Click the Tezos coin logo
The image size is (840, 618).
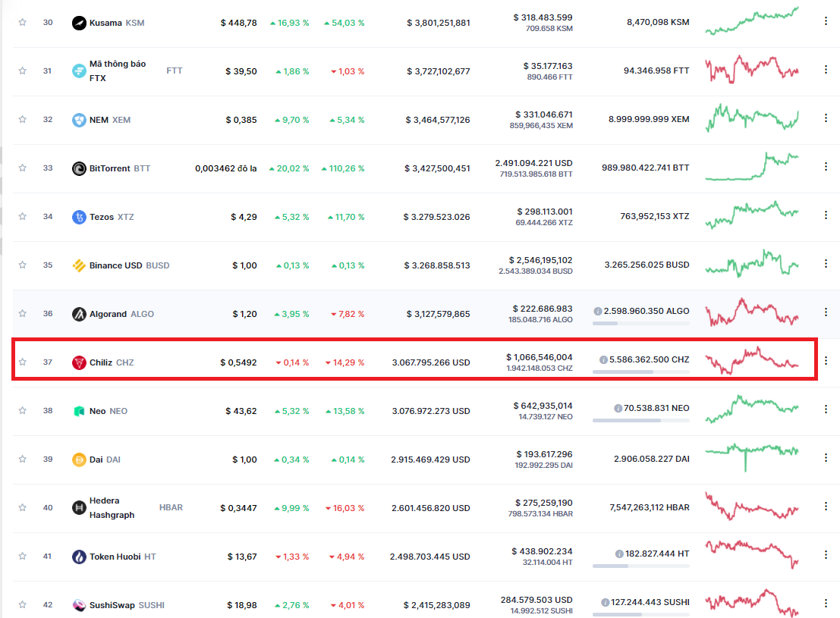point(79,217)
